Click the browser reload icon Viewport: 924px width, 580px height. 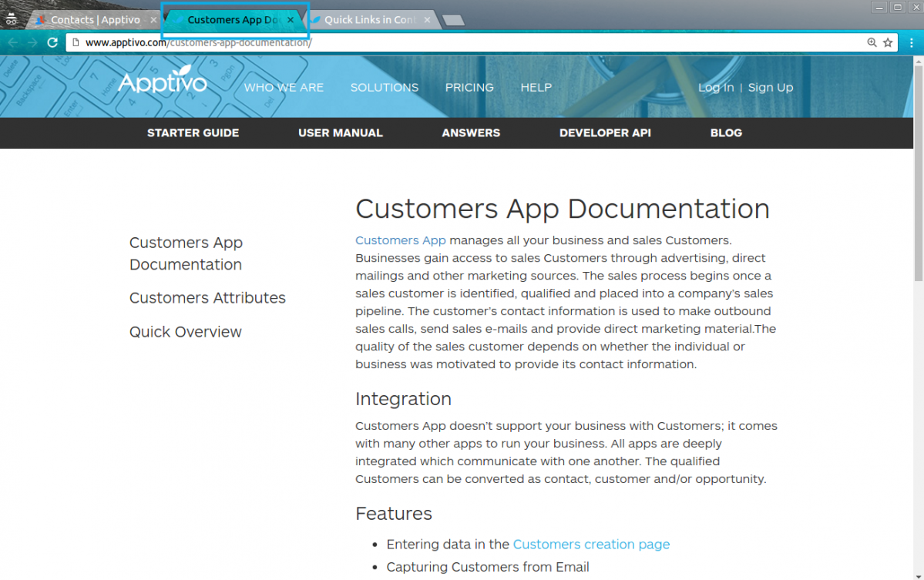(x=52, y=42)
